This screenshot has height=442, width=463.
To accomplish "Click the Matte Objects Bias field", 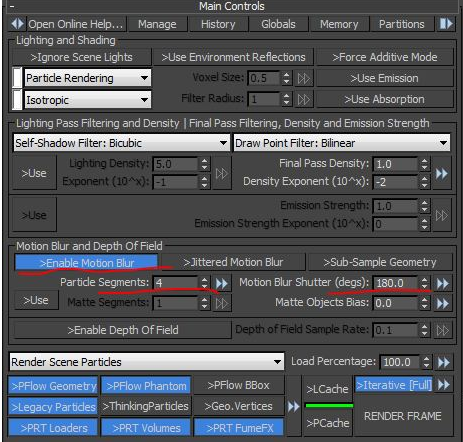I will pos(395,303).
